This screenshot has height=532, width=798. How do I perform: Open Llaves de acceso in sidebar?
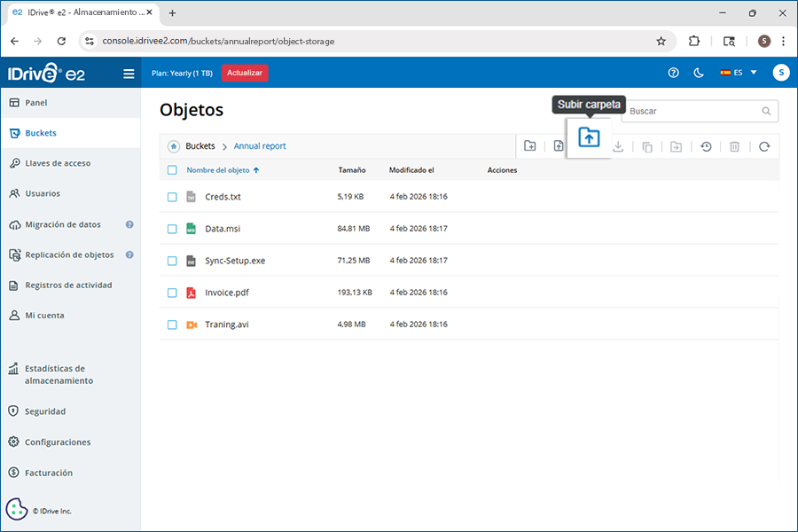(58, 163)
